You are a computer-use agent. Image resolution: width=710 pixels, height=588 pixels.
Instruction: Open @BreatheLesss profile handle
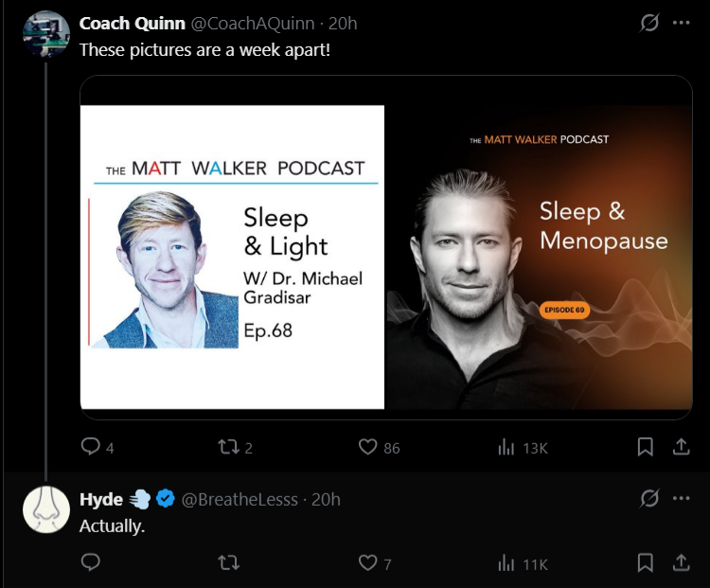[239, 499]
